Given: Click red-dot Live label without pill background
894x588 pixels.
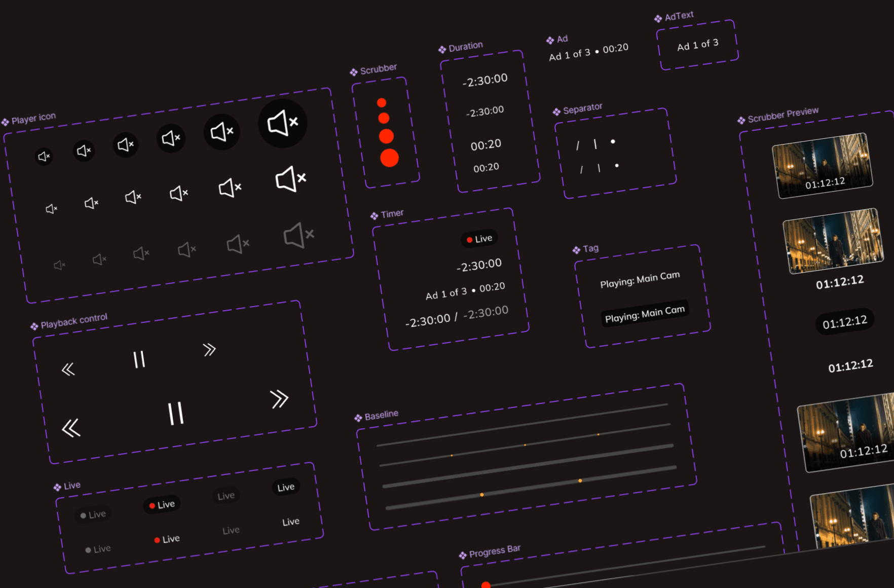Looking at the screenshot, I should click(x=167, y=539).
